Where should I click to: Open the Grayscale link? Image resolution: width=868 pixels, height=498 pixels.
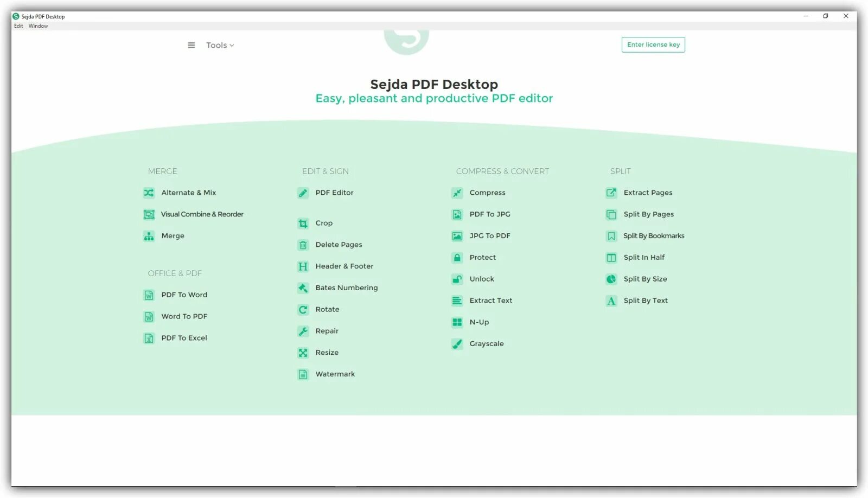[487, 344]
